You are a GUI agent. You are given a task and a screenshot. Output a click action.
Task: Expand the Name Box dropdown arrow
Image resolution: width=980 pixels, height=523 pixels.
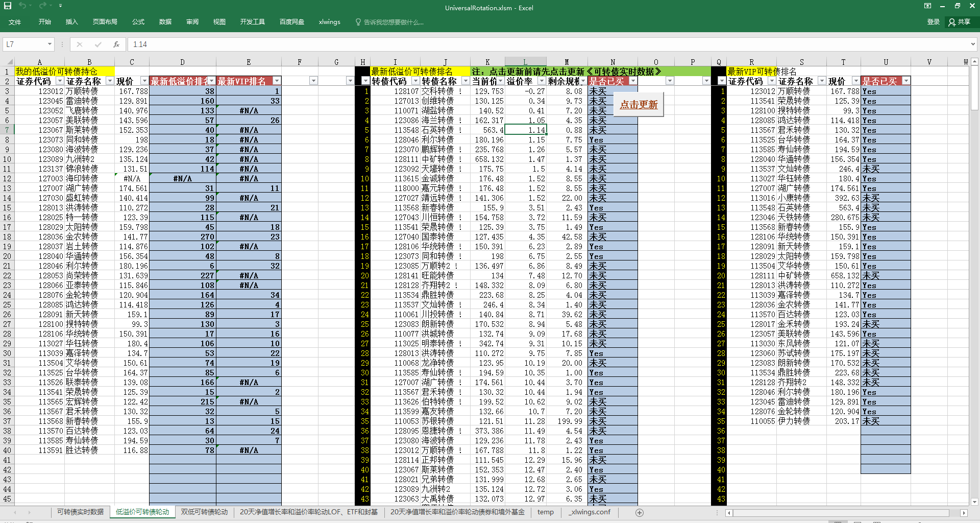pos(50,44)
